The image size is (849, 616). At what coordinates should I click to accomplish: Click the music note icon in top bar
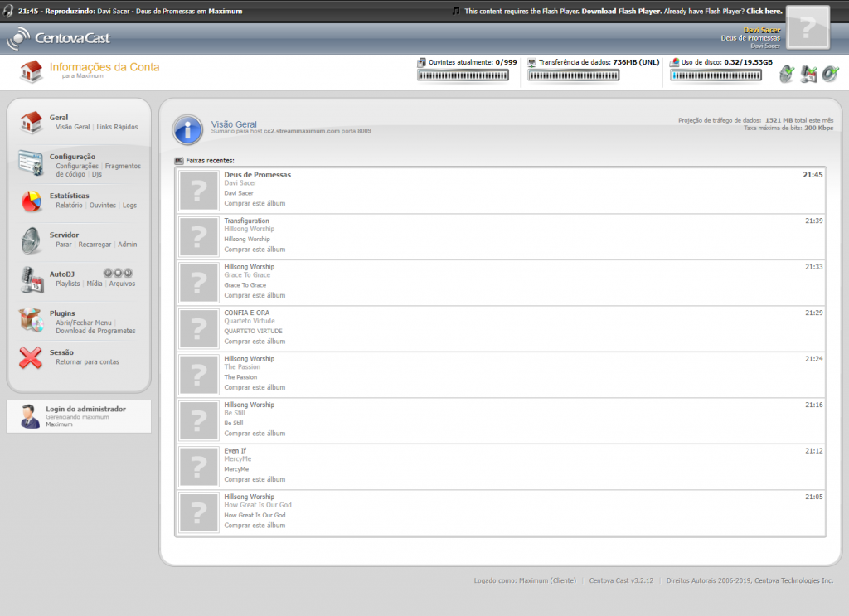pyautogui.click(x=456, y=11)
